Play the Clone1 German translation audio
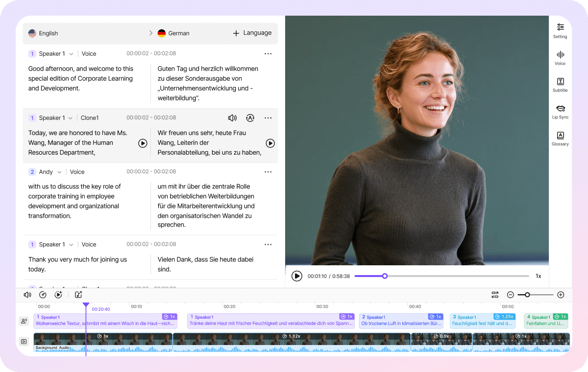The image size is (588, 372). [x=270, y=143]
